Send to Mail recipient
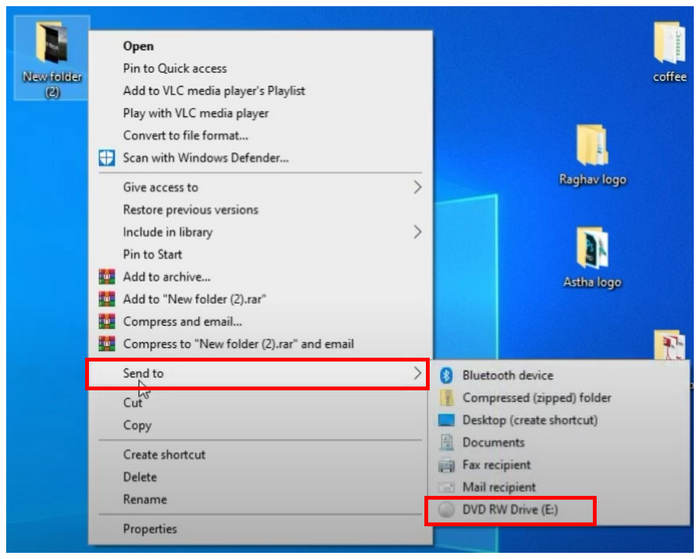 click(x=559, y=487)
